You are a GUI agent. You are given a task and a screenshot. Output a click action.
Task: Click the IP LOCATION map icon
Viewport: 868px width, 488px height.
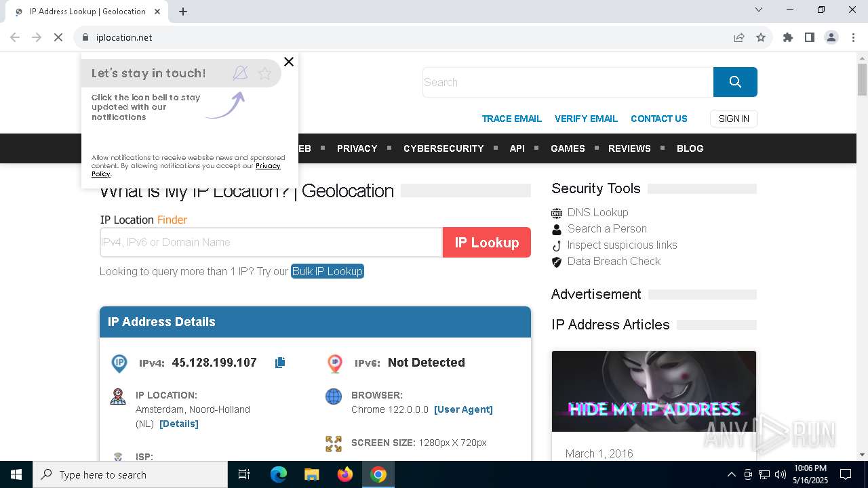[118, 396]
